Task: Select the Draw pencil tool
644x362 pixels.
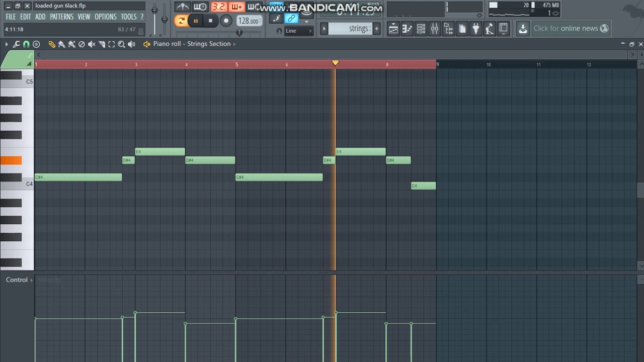Action: [x=52, y=44]
